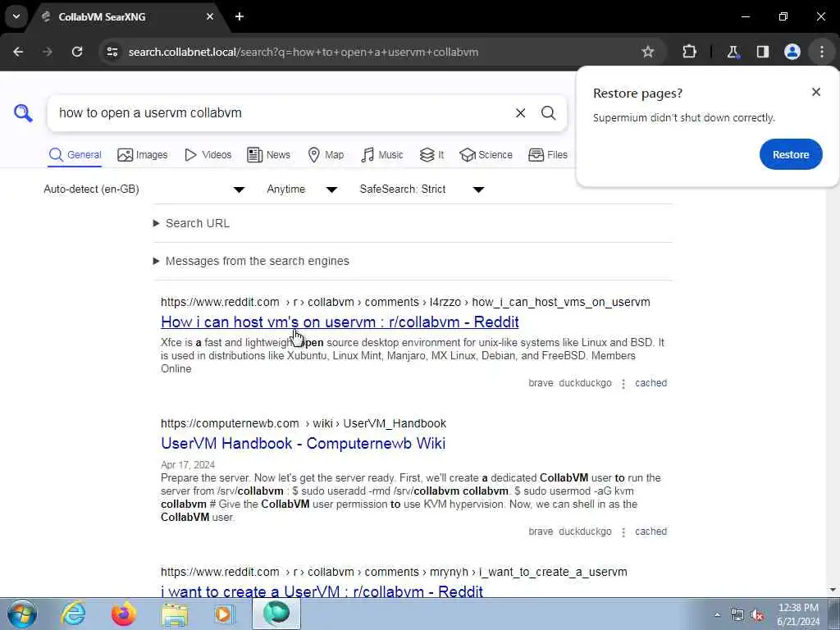The image size is (840, 630).
Task: Open the Auto-detect language dropdown
Action: pyautogui.click(x=144, y=189)
